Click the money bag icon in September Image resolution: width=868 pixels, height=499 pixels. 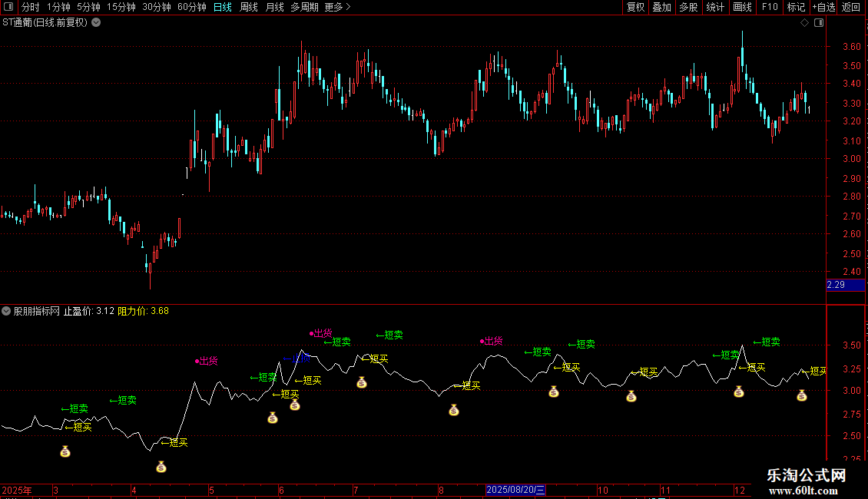(x=554, y=392)
